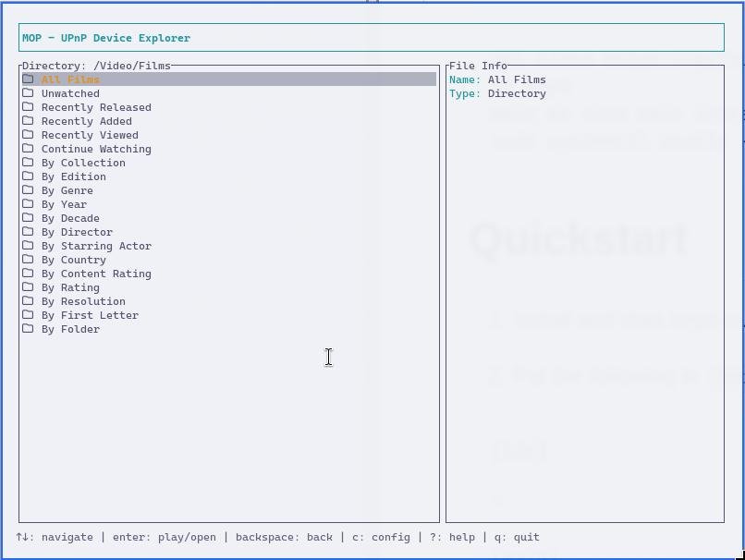Viewport: 745px width, 560px height.
Task: Choose the By Edition directory
Action: [74, 177]
